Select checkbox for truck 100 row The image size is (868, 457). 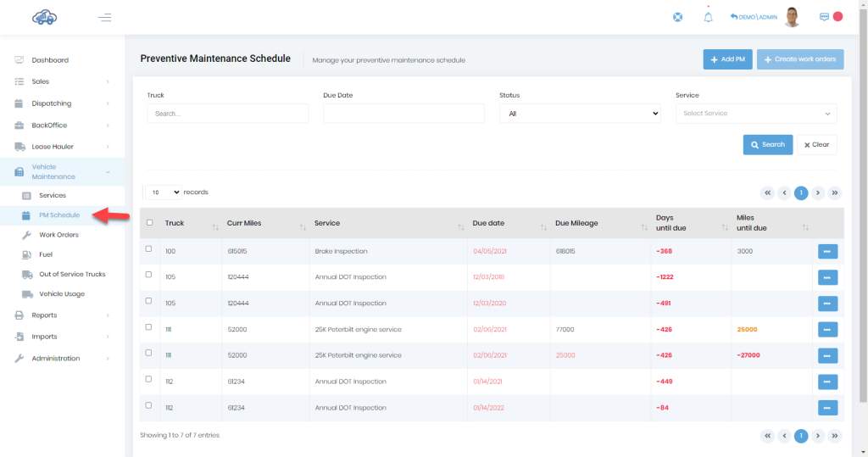click(x=148, y=248)
